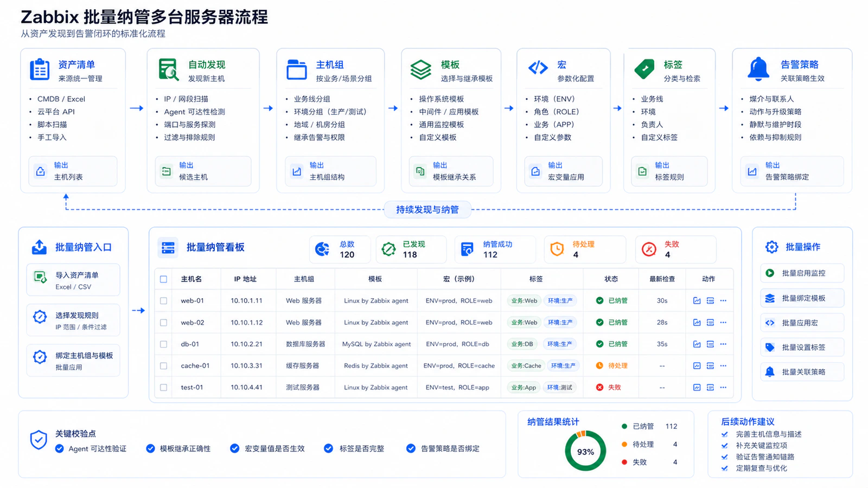868x488 pixels.
Task: Check the web-02 row checkbox
Action: 163,322
